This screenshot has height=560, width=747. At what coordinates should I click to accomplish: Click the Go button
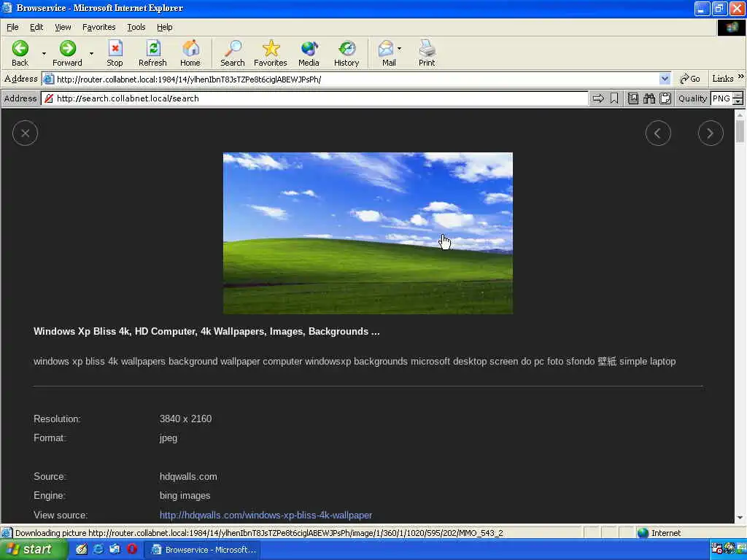pos(690,79)
